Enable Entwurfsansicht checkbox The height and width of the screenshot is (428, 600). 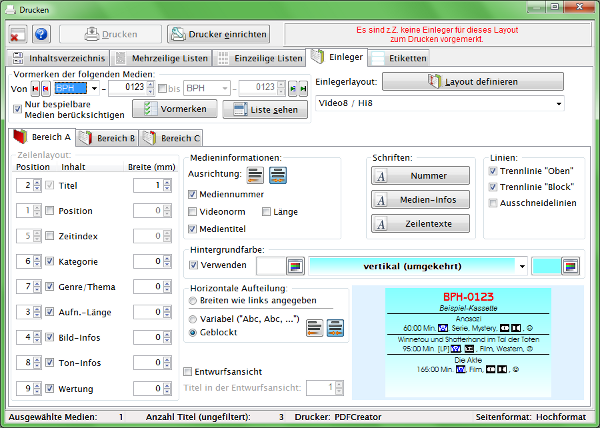coord(188,371)
